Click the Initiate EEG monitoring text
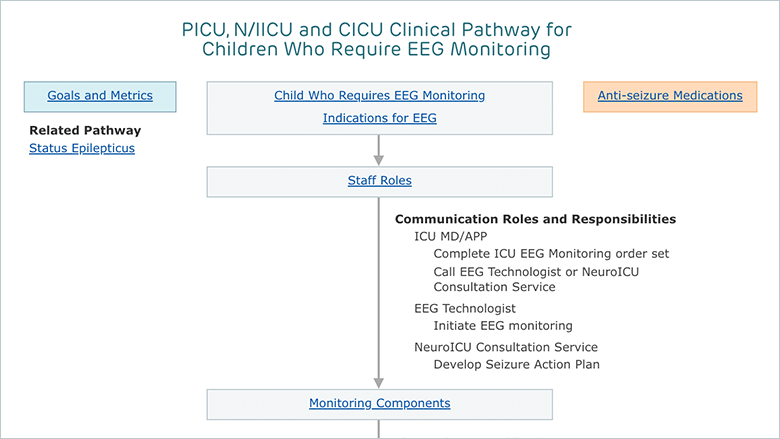 pyautogui.click(x=503, y=326)
